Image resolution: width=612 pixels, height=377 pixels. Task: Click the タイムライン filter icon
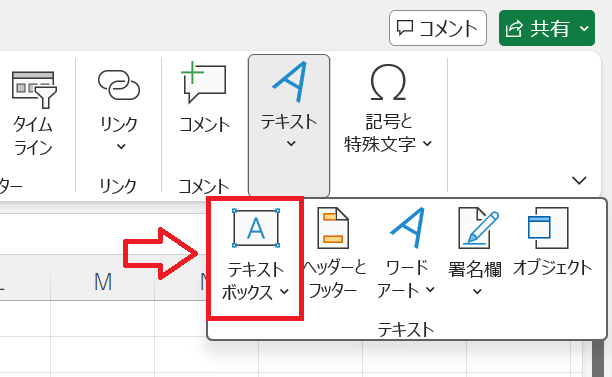(34, 89)
